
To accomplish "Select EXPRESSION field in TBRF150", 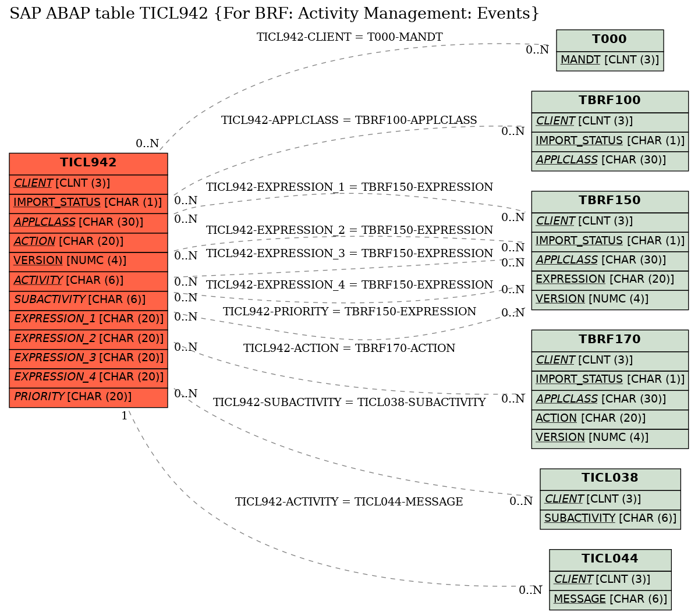I will (x=610, y=280).
